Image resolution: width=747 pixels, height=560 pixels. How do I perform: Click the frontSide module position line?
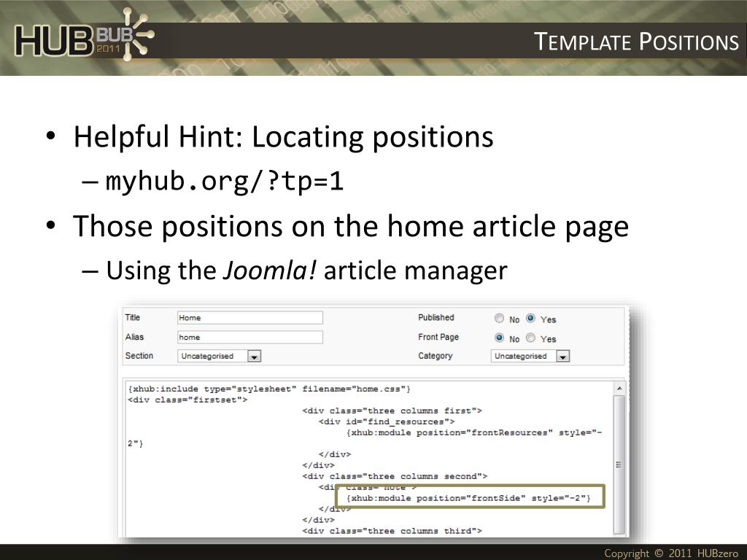468,498
